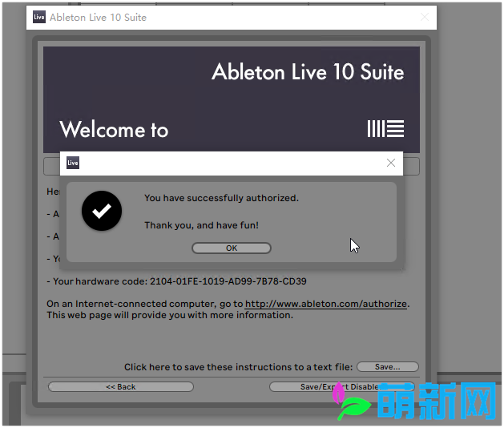Click the black checkmark success icon

(x=102, y=211)
